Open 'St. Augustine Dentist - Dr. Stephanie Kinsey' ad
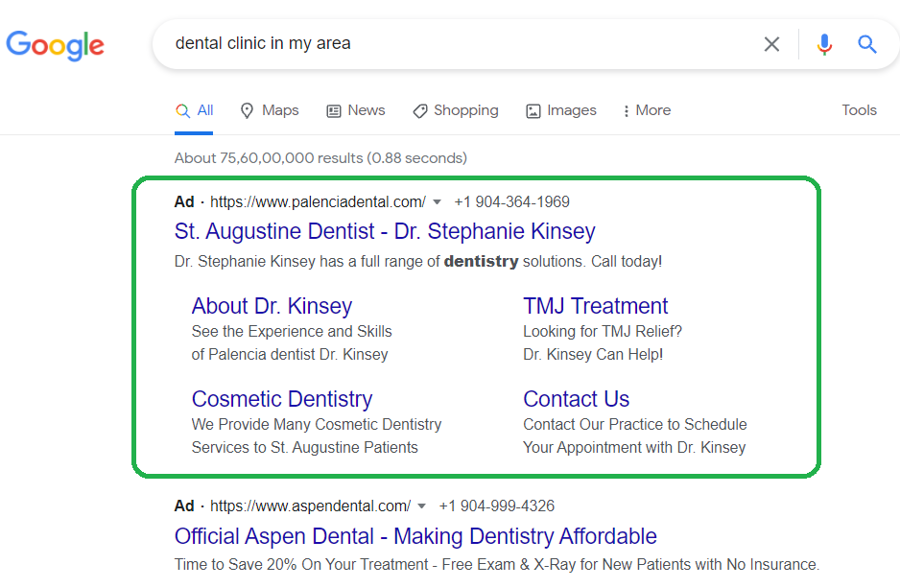Screen dimensions: 900x588 385,231
